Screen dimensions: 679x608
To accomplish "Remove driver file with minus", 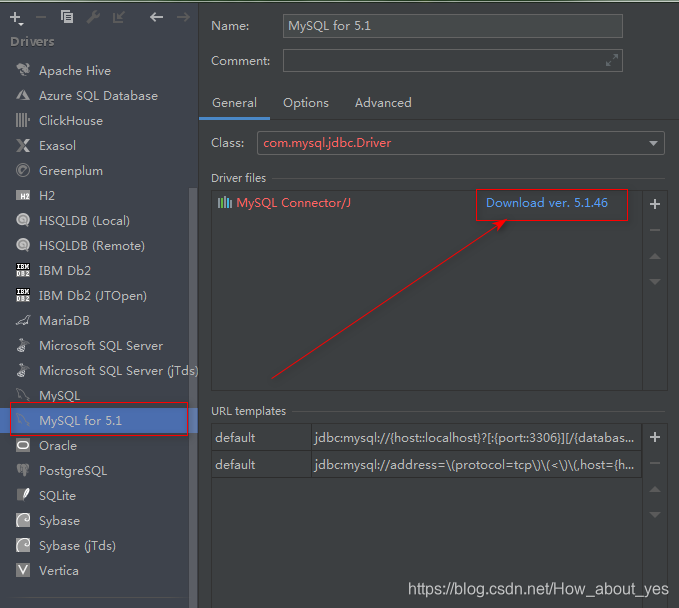I will [655, 230].
